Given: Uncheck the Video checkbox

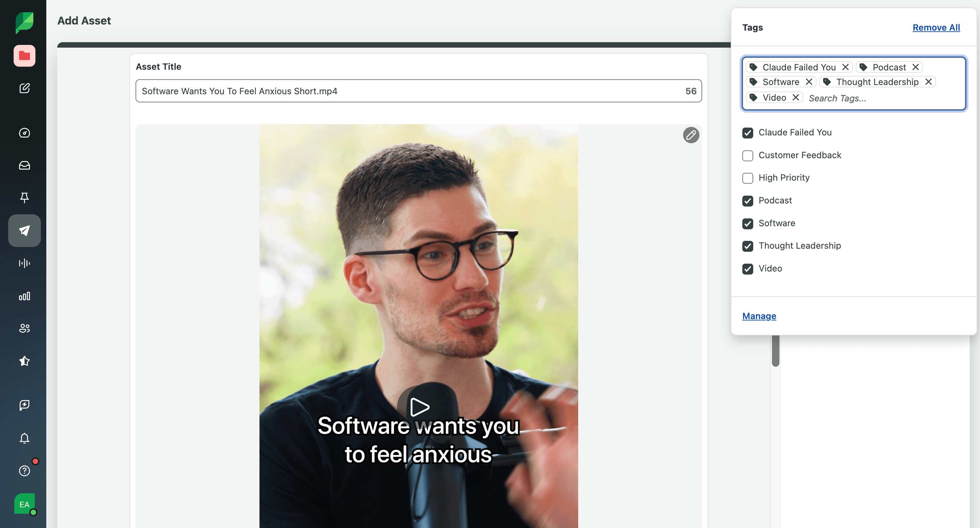Looking at the screenshot, I should pyautogui.click(x=747, y=269).
